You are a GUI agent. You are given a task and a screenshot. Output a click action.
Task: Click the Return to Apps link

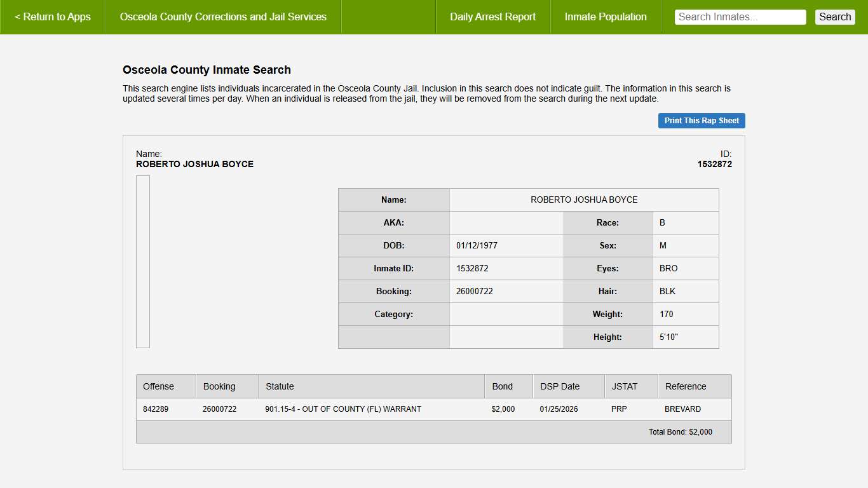(x=53, y=17)
